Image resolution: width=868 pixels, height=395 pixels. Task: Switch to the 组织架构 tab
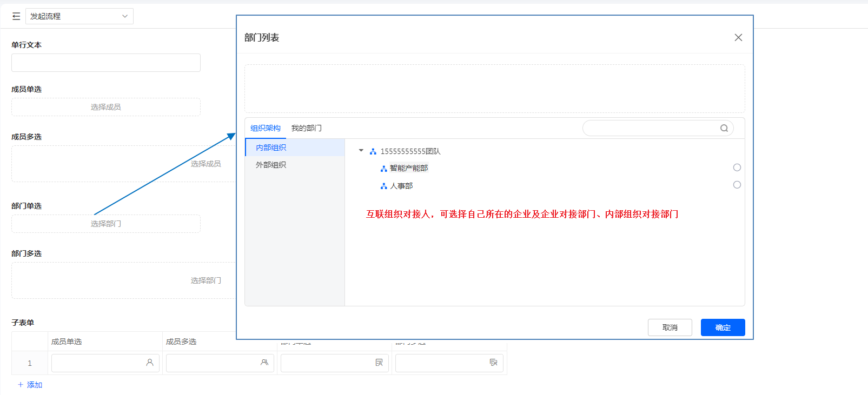click(x=265, y=128)
